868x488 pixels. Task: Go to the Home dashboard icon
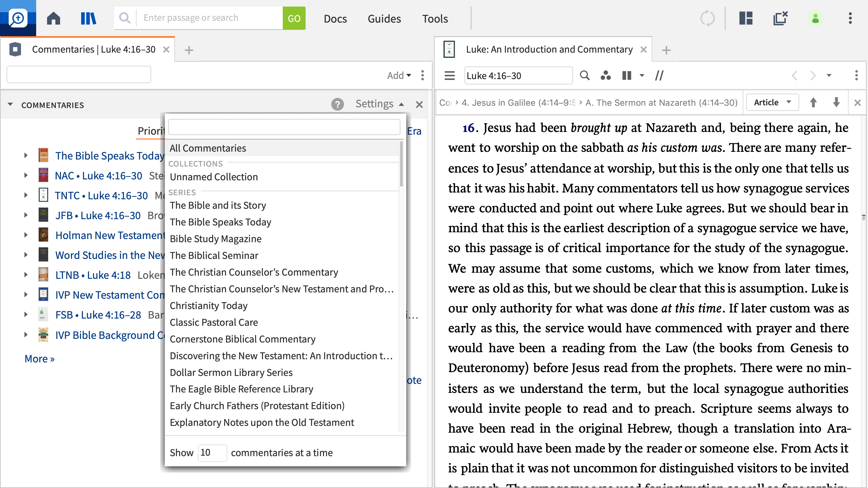pyautogui.click(x=53, y=18)
